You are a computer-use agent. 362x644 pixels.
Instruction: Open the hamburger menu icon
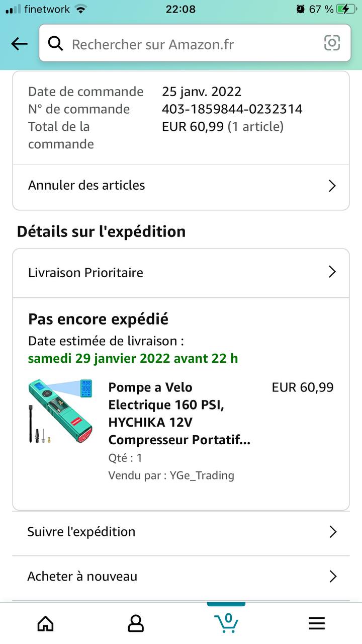(x=317, y=624)
